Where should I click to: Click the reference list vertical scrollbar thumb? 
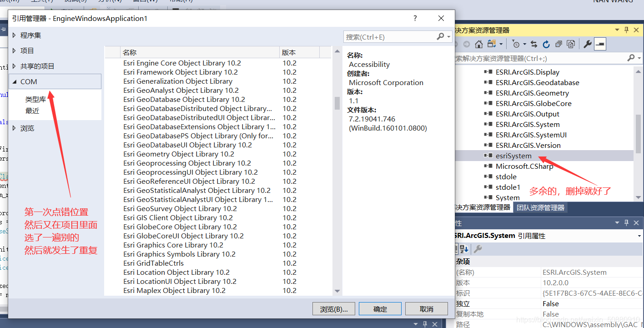337,103
